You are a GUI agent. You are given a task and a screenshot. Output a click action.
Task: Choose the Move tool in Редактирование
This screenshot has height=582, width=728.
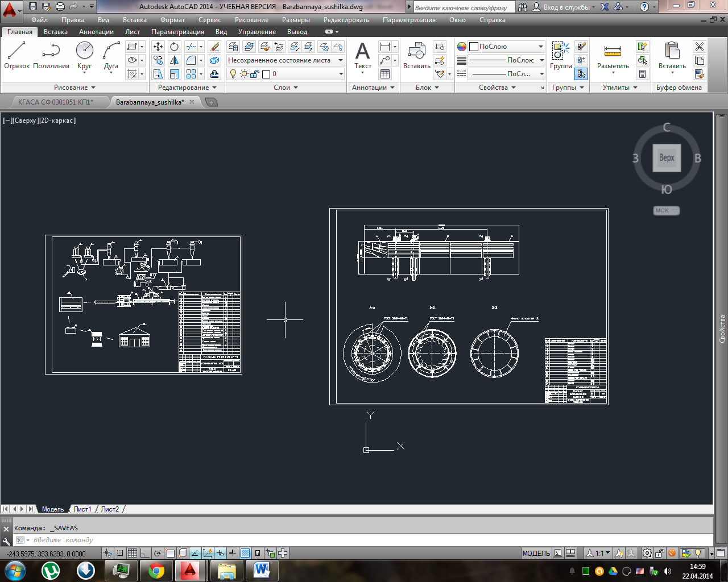[x=158, y=47]
